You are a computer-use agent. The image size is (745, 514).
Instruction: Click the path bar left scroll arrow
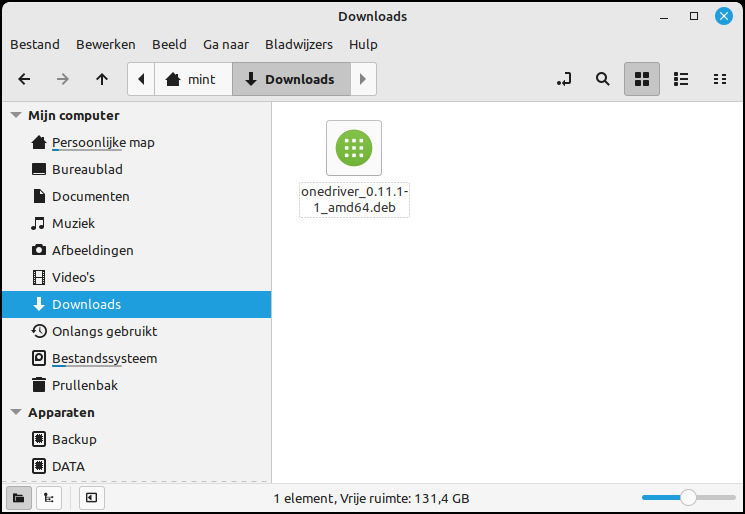pos(141,79)
